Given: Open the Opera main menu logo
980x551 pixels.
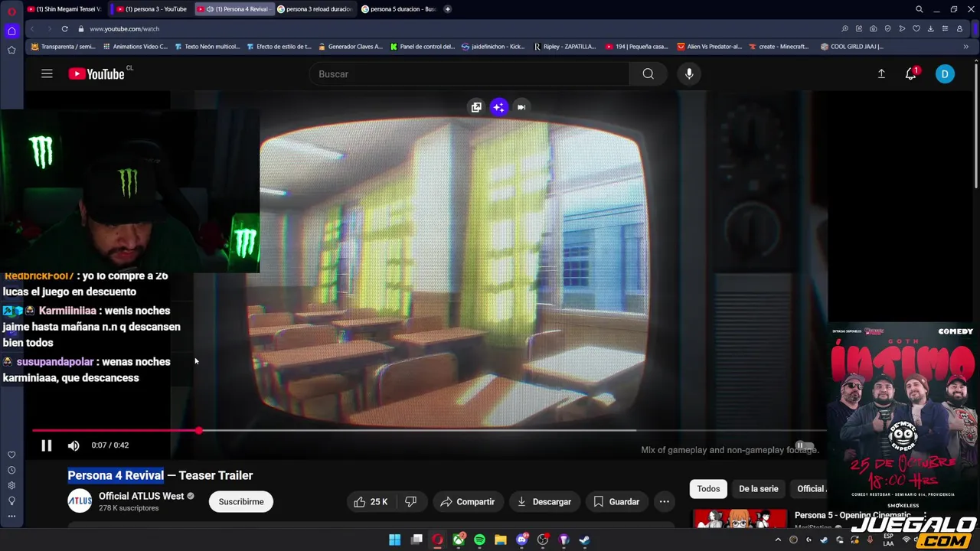Looking at the screenshot, I should [x=11, y=10].
